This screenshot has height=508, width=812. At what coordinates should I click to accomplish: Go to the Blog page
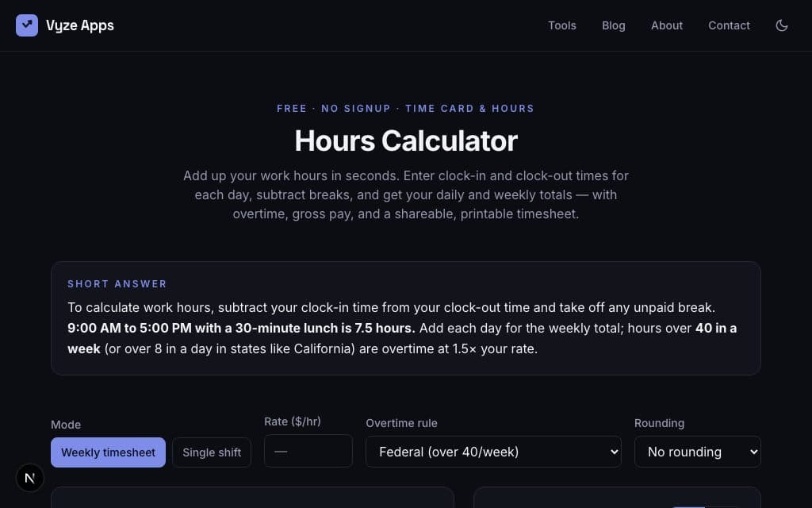click(x=614, y=25)
